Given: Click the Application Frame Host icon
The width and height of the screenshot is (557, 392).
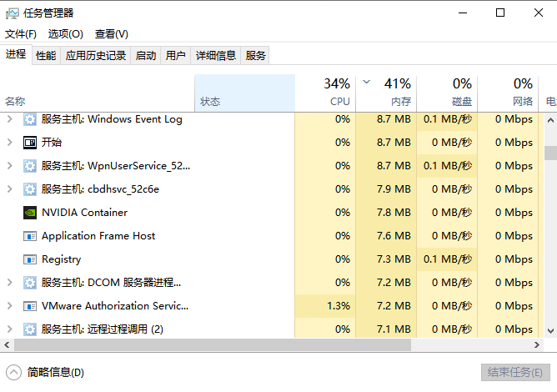Looking at the screenshot, I should tap(30, 236).
